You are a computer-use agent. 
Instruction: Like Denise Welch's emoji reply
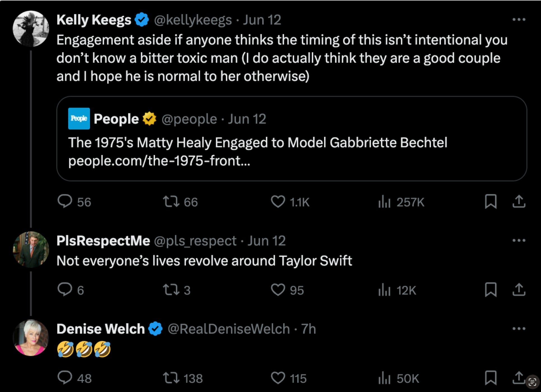pyautogui.click(x=278, y=378)
